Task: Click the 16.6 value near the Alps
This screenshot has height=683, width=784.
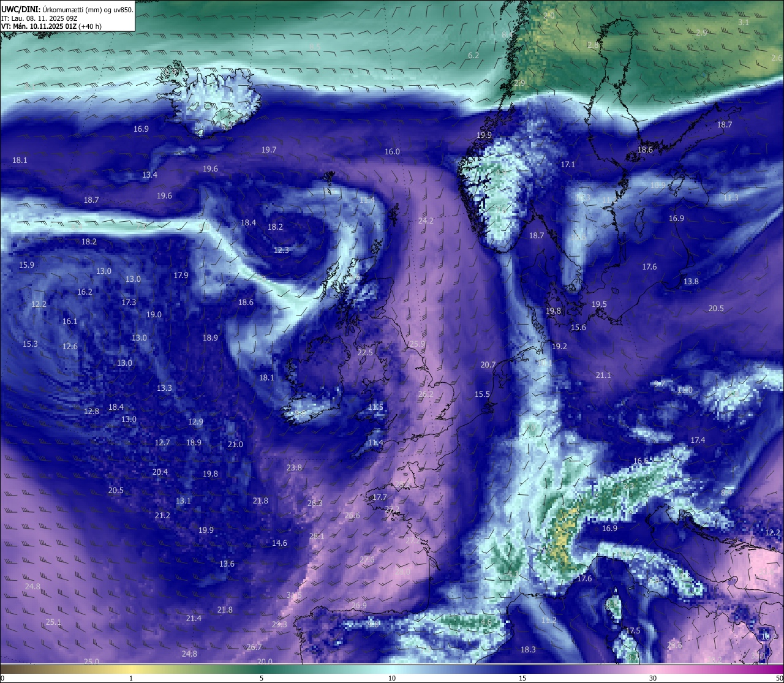Action: (x=641, y=461)
